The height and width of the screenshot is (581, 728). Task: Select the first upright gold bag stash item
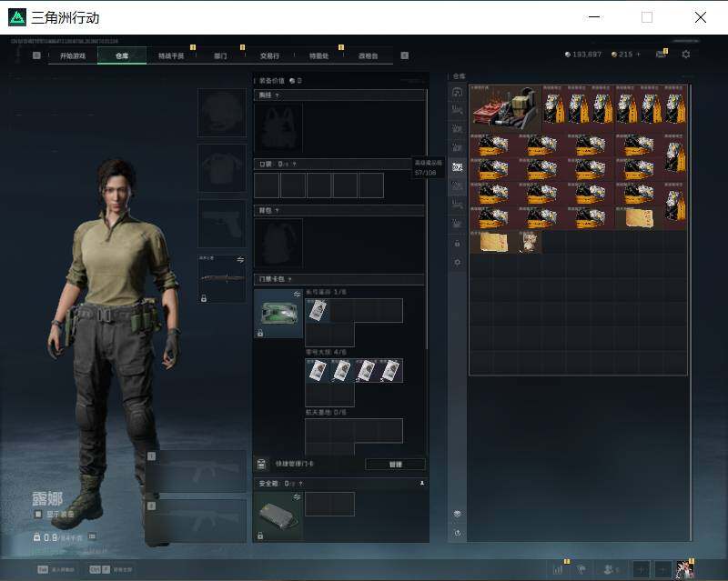[x=554, y=108]
